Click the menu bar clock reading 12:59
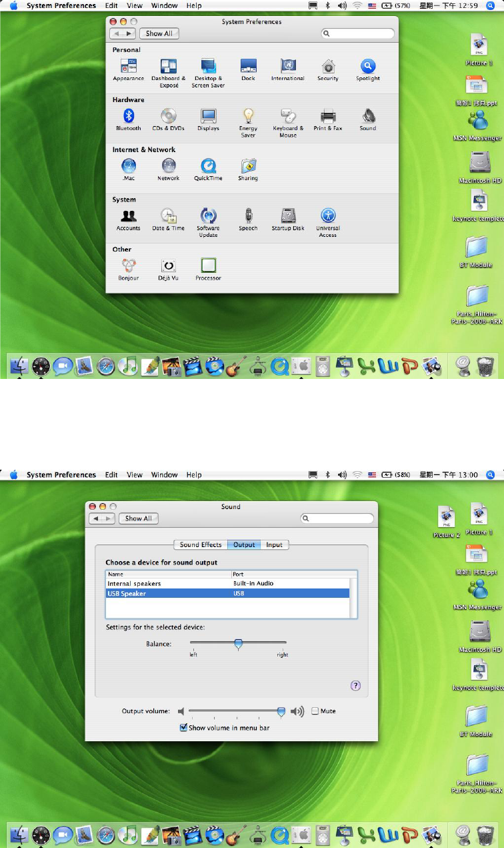The height and width of the screenshot is (848, 504). pyautogui.click(x=448, y=5)
